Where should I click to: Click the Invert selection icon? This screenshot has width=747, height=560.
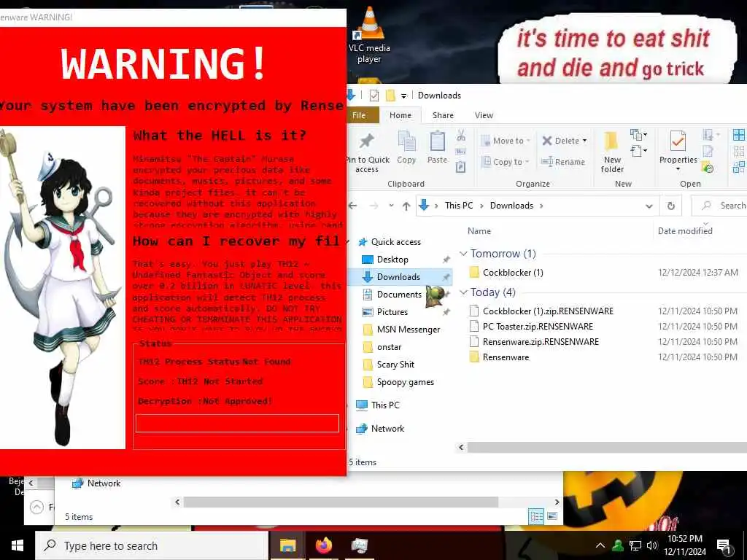click(x=739, y=167)
